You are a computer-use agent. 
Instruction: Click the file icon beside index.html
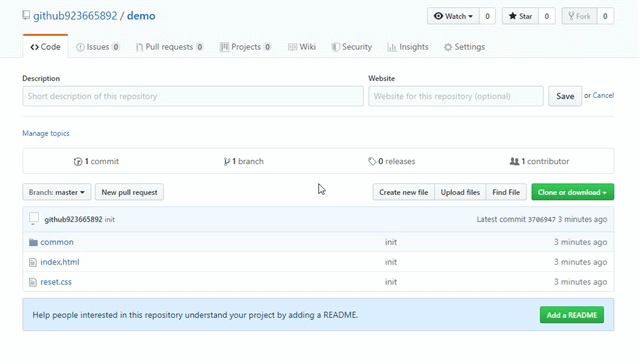33,262
